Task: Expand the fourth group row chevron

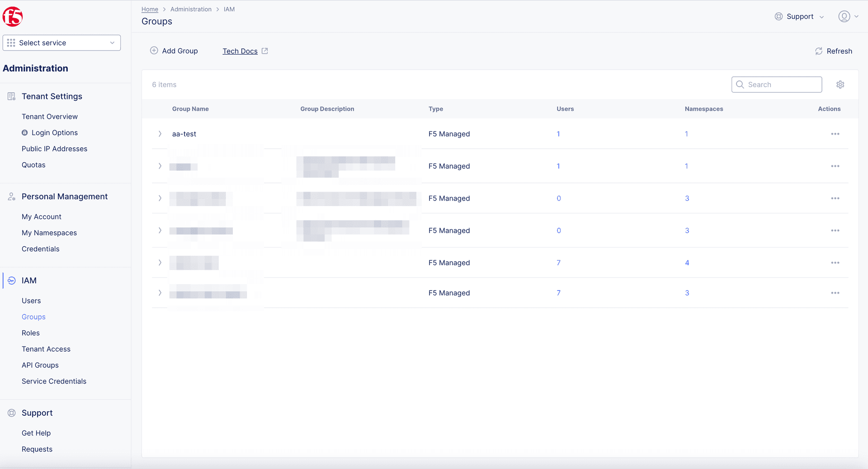Action: tap(160, 230)
